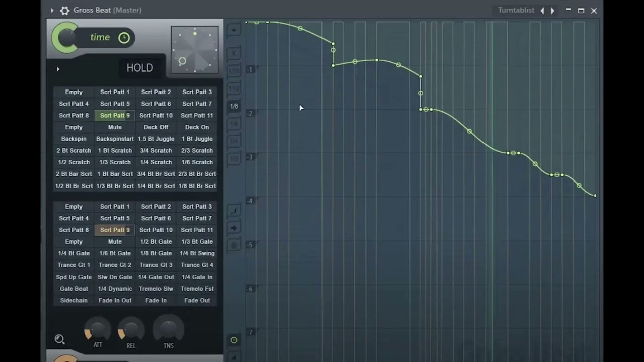Select the 1/3 Bt Gate volume preset
Image resolution: width=644 pixels, height=362 pixels.
[197, 242]
